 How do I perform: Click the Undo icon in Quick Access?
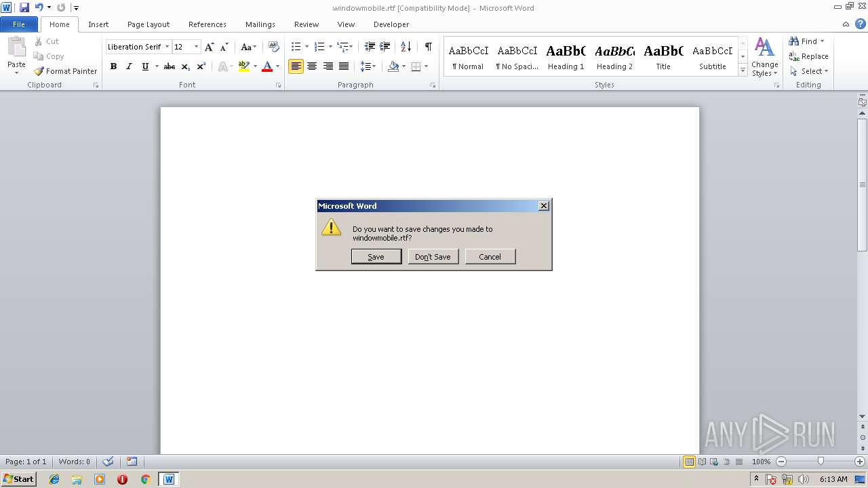point(39,7)
